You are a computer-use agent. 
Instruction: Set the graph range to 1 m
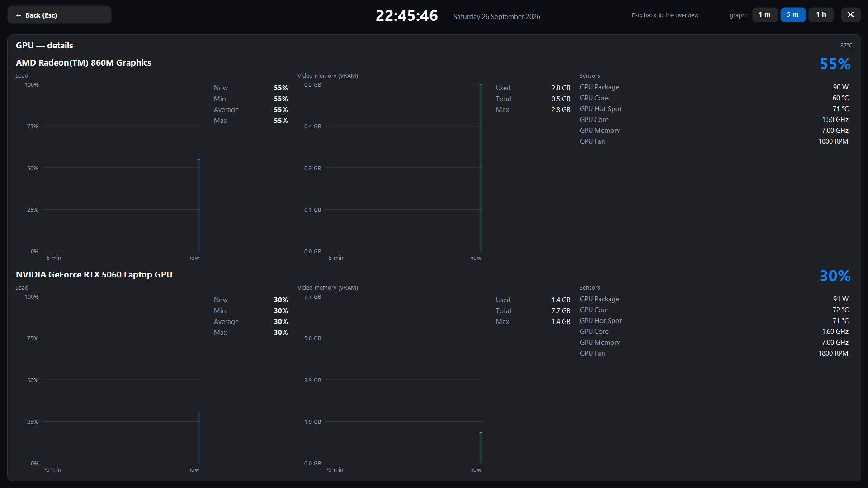(x=765, y=15)
